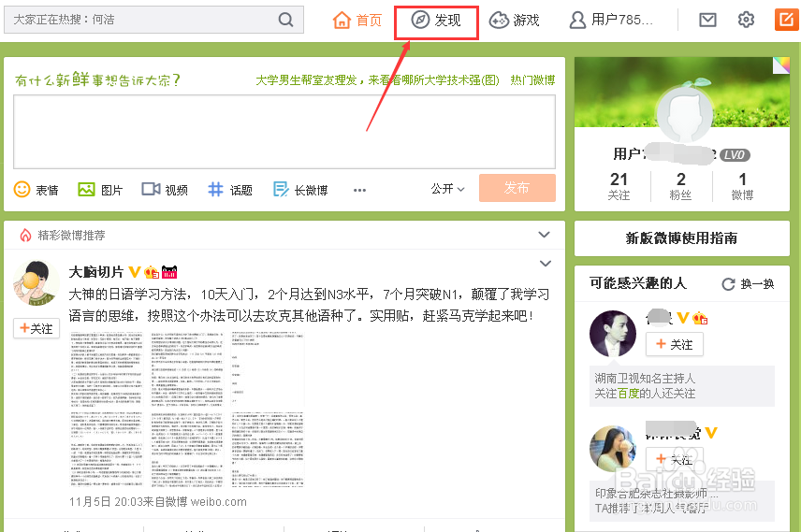The height and width of the screenshot is (532, 801).
Task: Refresh suggestions with 换一换
Action: tap(749, 284)
